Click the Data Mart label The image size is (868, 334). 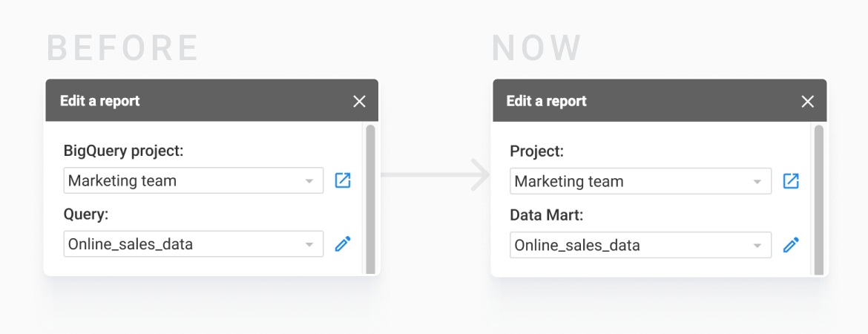click(x=546, y=215)
